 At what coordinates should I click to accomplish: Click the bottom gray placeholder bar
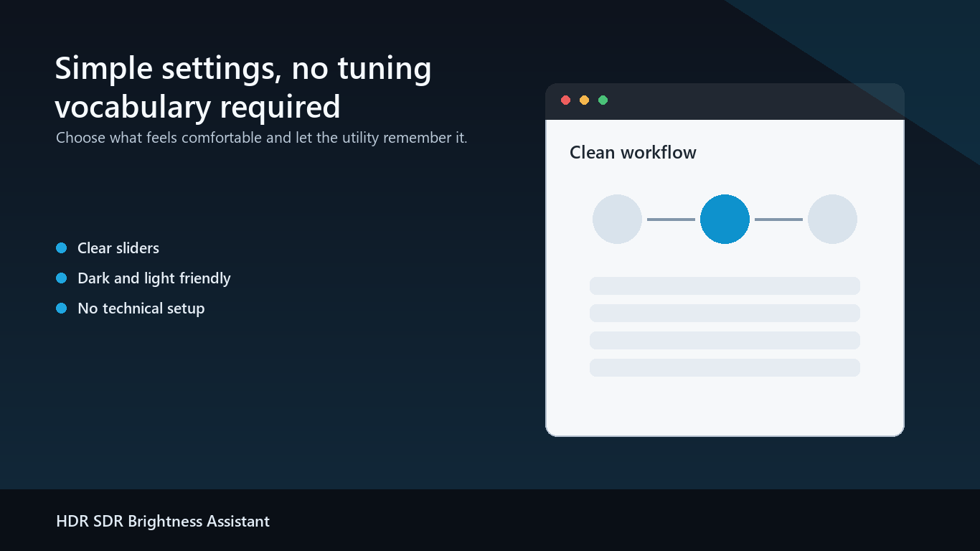click(x=725, y=367)
